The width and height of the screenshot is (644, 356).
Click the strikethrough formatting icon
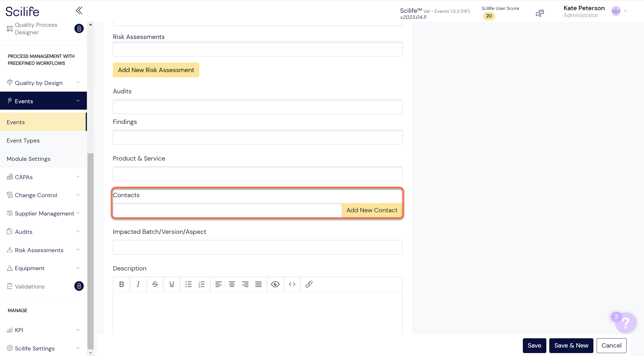155,284
